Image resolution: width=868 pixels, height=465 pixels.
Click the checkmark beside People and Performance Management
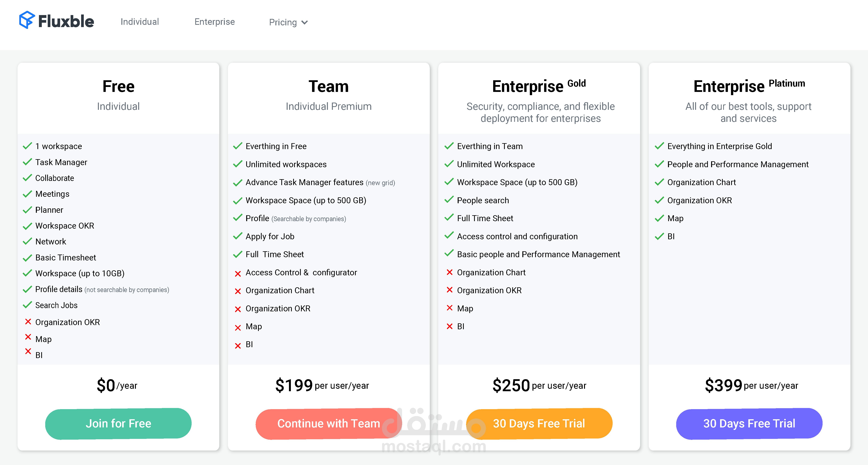(659, 164)
